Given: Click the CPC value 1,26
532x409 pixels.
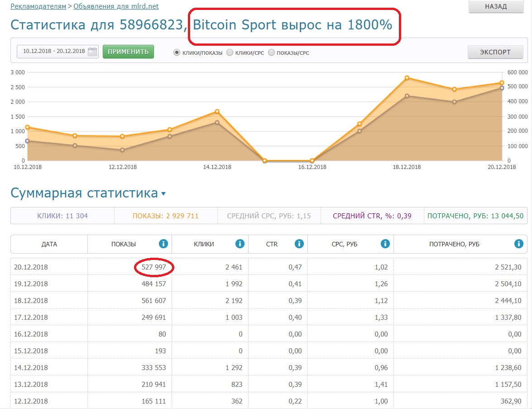Looking at the screenshot, I should [381, 284].
